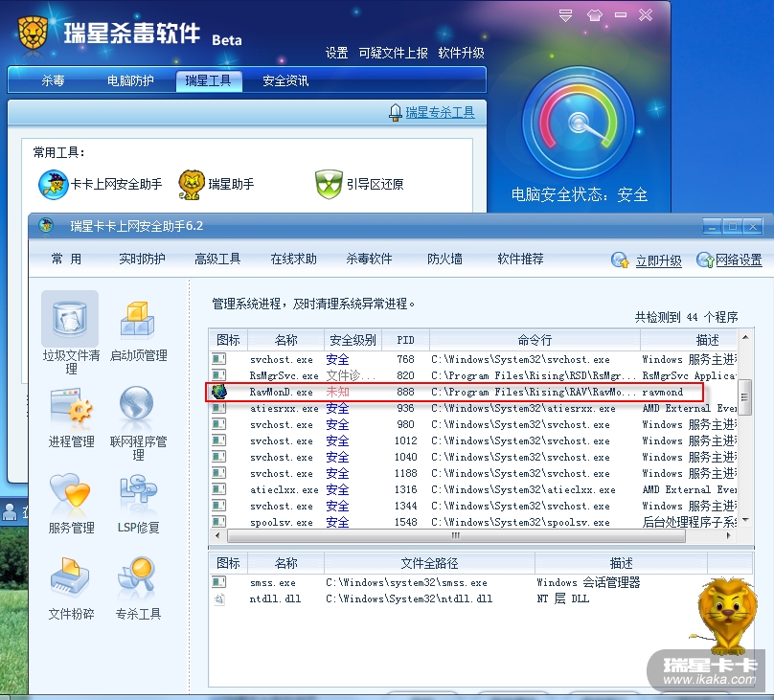Open the 安全资讯 tab
This screenshot has height=700, width=774.
pos(285,80)
